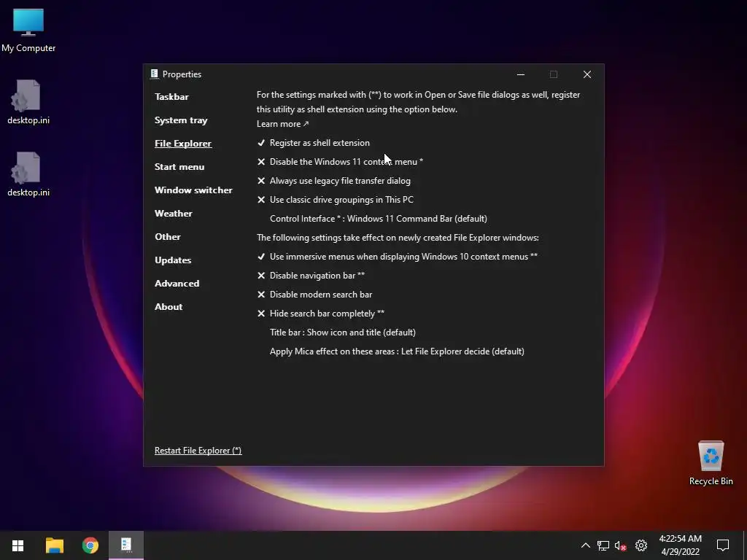Open the notification center icon
Viewport: 747px width, 560px height.
point(723,545)
